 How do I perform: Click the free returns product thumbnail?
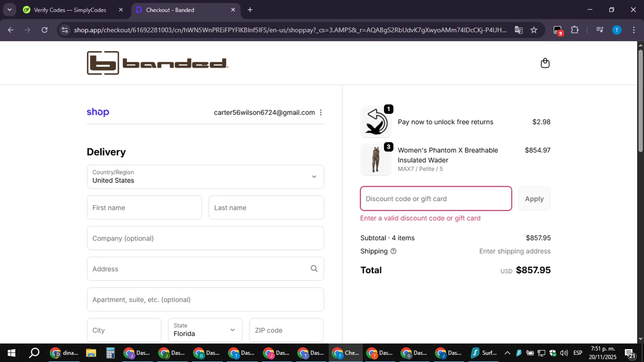point(376,122)
